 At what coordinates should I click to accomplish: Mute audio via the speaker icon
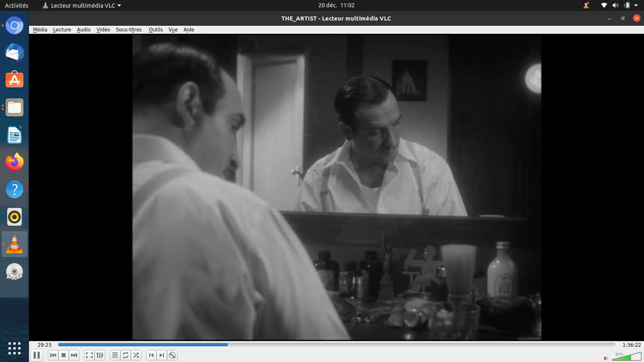[x=606, y=358]
